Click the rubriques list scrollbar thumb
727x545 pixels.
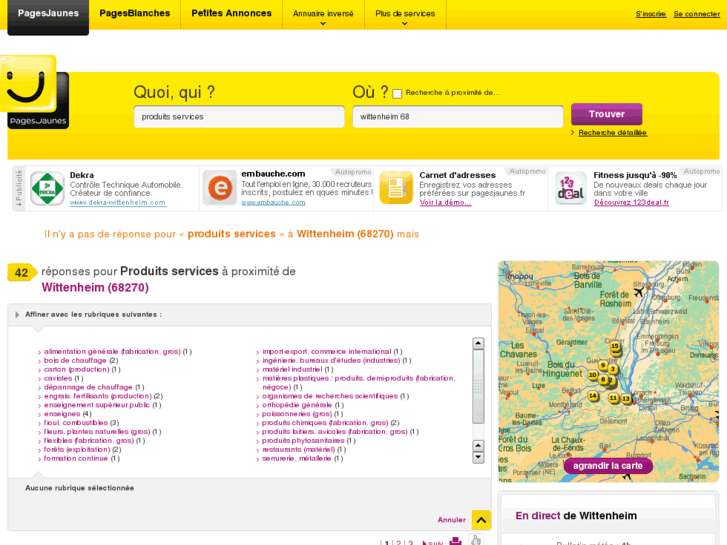(478, 386)
